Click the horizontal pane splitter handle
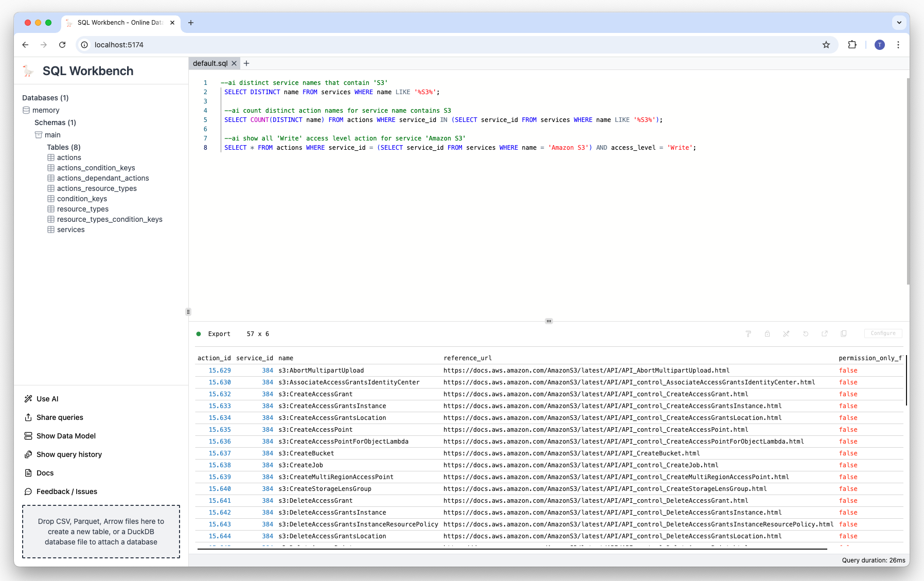Screen dimensions: 924x581 (549, 321)
